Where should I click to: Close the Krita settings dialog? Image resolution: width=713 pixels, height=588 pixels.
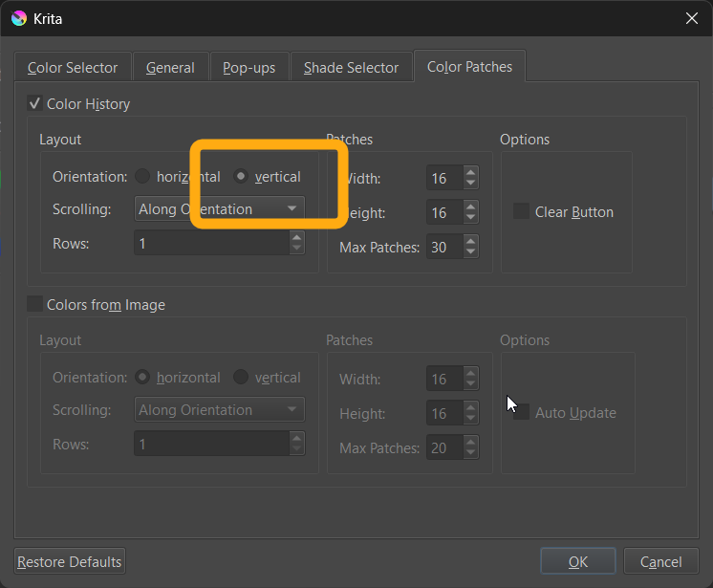coord(691,18)
